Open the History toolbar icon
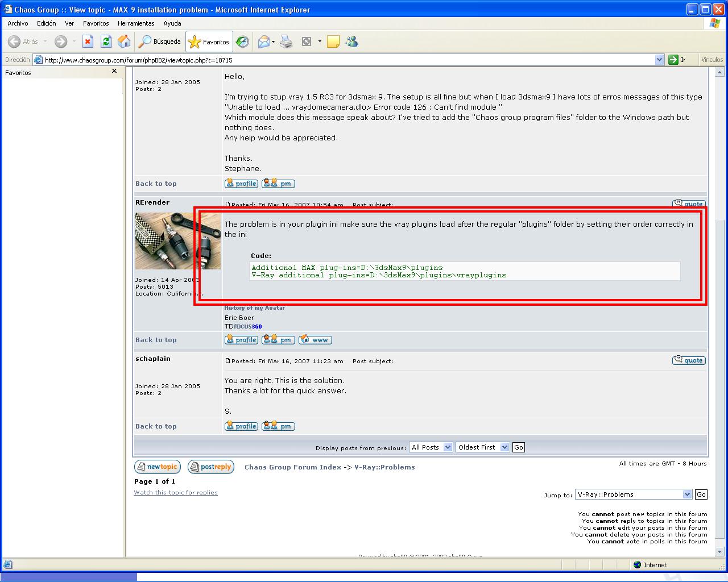 242,41
